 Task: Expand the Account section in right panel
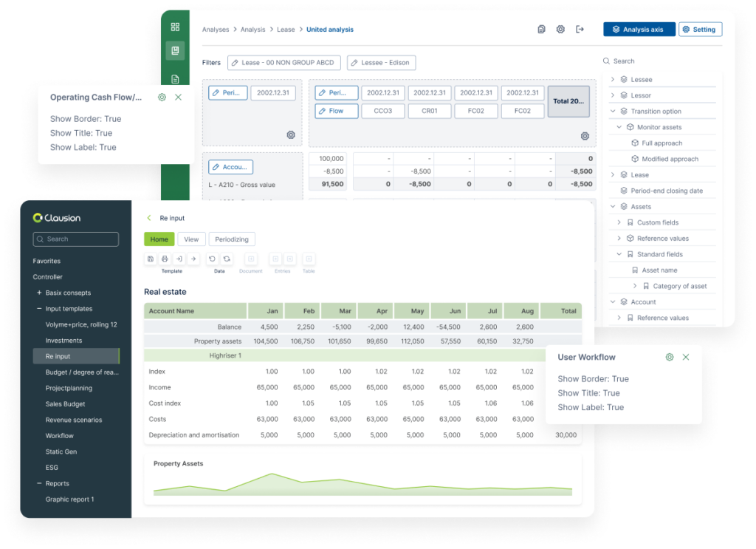[612, 301]
